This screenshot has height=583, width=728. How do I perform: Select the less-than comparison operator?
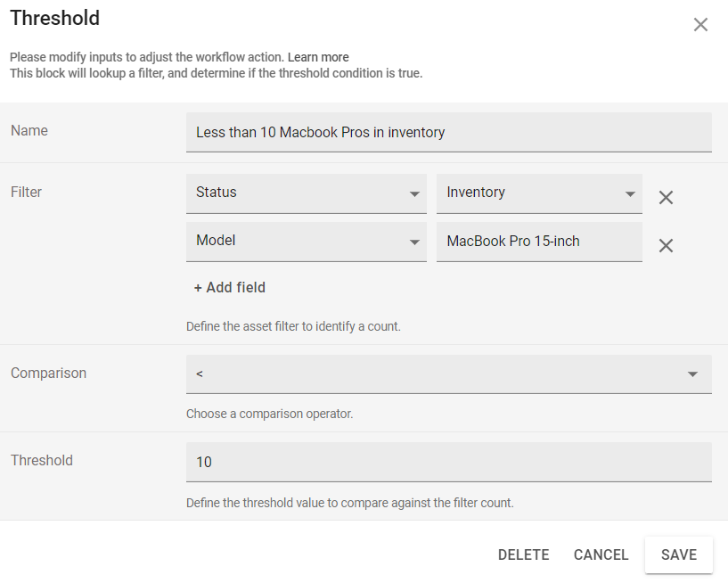pyautogui.click(x=448, y=374)
